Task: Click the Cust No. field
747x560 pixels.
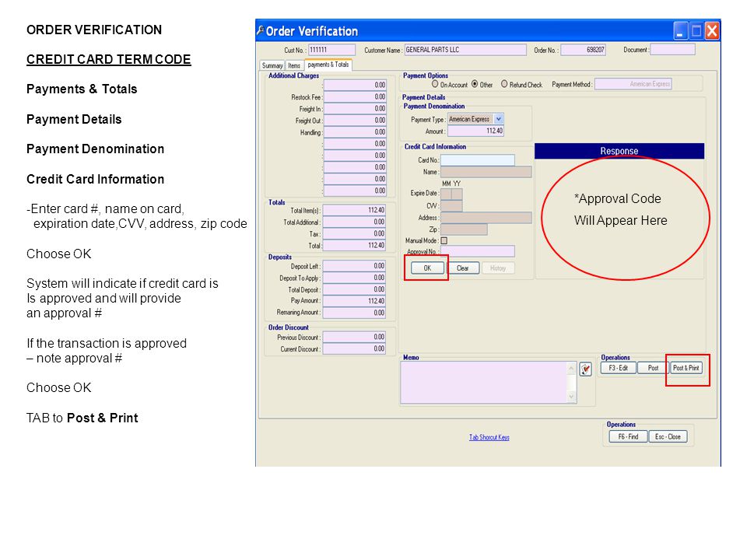Action: tap(331, 50)
